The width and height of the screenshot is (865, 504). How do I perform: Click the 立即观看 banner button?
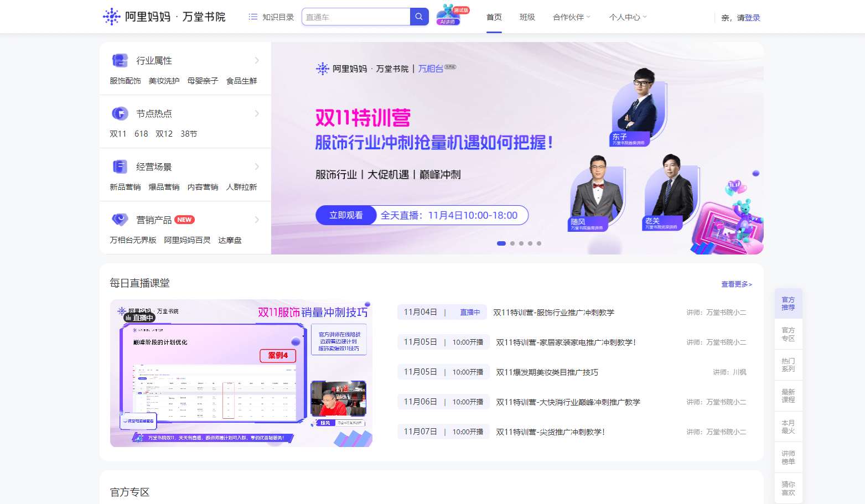click(x=346, y=215)
